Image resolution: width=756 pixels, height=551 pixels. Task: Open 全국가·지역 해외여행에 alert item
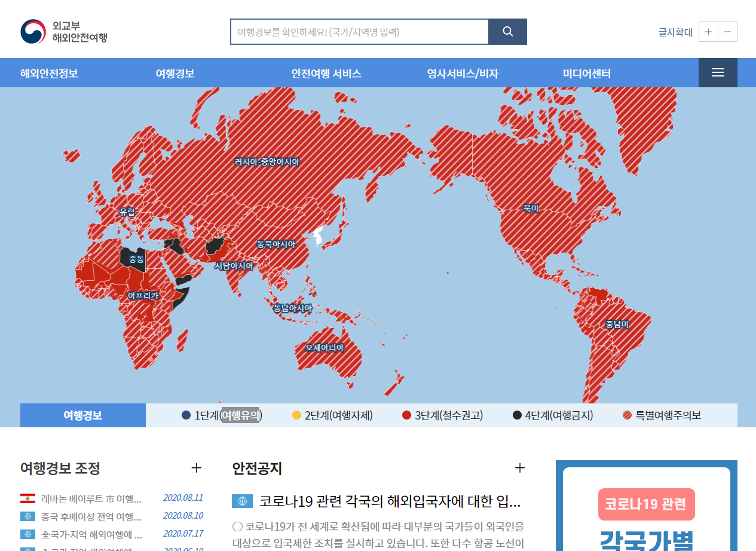coord(91,534)
